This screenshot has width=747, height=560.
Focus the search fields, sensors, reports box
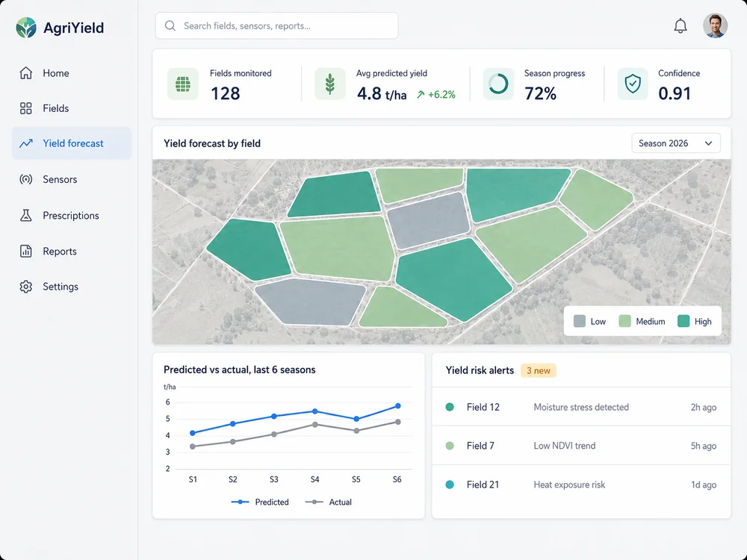point(277,25)
